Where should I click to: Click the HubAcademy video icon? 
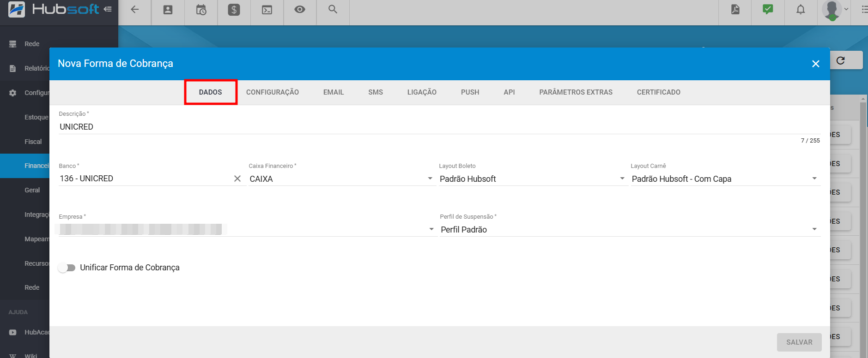(x=13, y=332)
